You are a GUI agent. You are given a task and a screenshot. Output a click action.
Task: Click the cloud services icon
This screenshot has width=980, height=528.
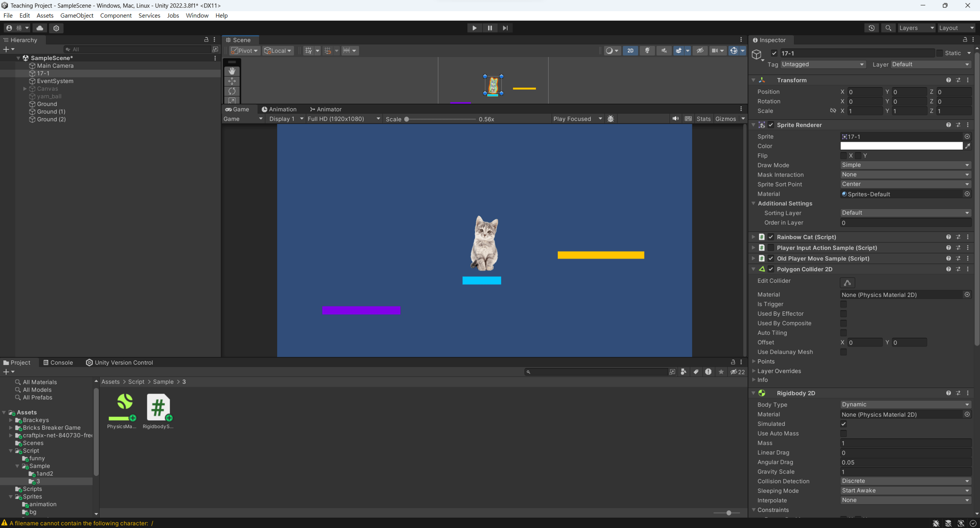click(40, 28)
